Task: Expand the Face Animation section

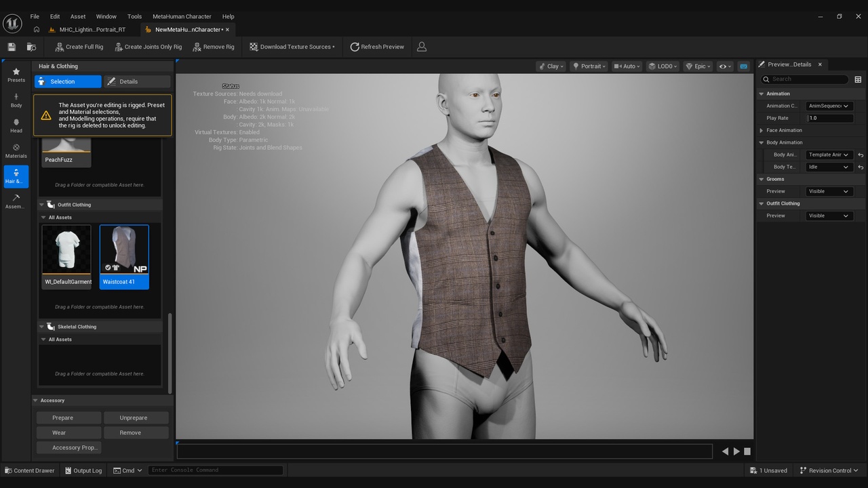Action: click(x=762, y=130)
